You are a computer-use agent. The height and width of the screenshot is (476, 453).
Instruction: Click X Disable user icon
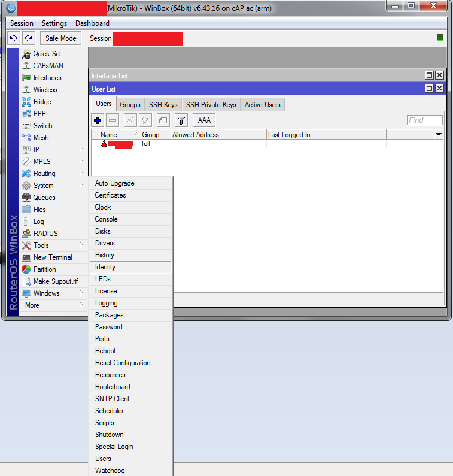145,120
